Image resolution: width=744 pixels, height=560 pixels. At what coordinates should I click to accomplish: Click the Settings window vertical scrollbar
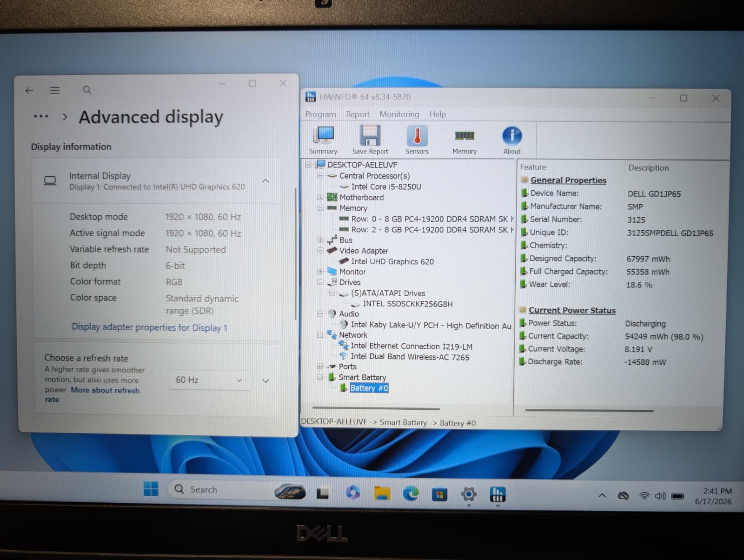tap(295, 253)
